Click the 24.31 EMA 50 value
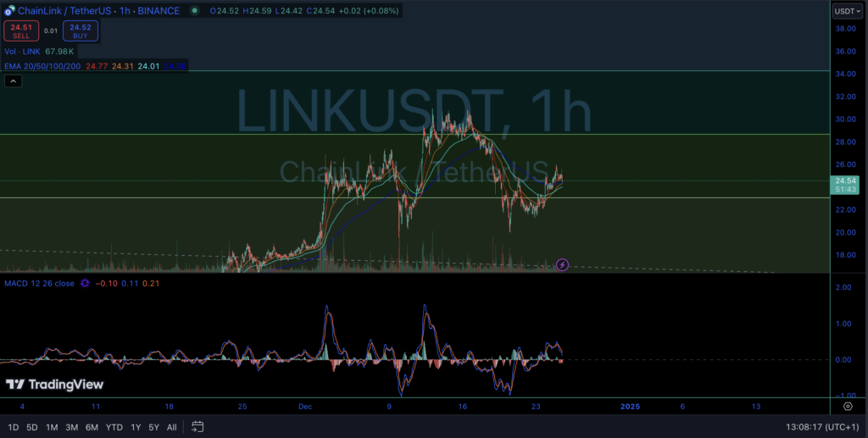The image size is (868, 438). (x=122, y=66)
